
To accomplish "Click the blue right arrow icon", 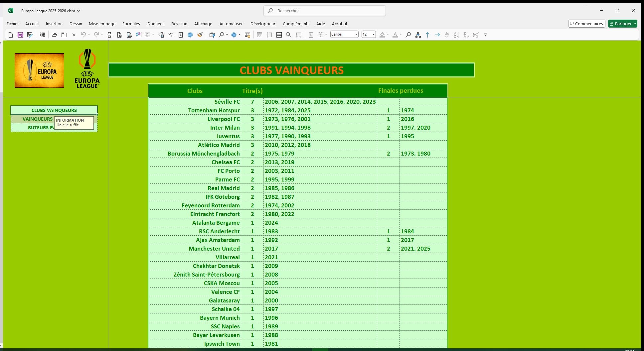I will pos(437,35).
